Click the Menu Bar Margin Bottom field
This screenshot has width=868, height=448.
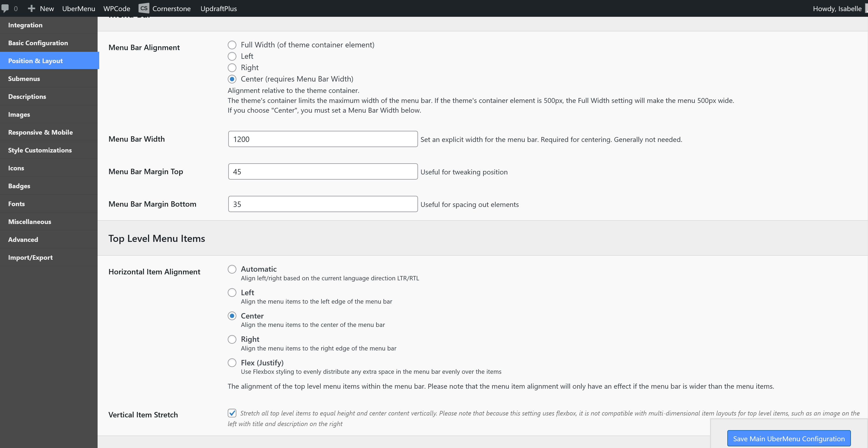pyautogui.click(x=323, y=204)
